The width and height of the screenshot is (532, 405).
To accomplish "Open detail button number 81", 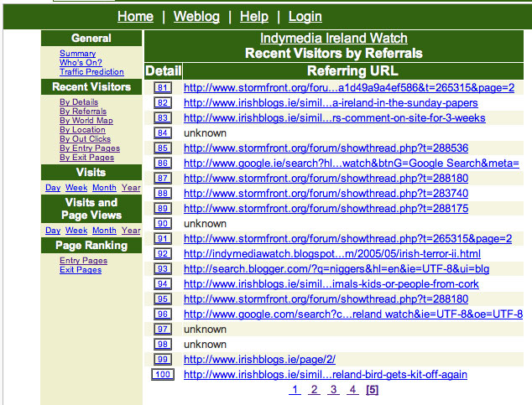I will [163, 87].
